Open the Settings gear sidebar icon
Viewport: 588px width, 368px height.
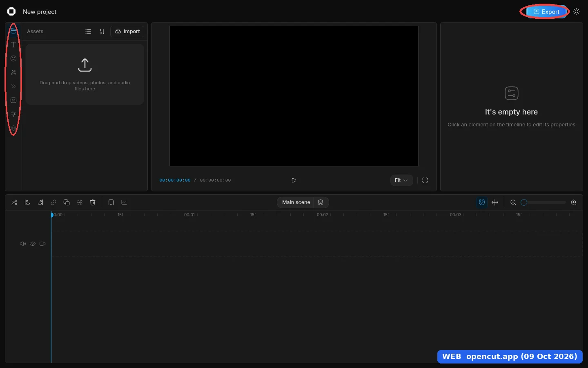coord(13,128)
